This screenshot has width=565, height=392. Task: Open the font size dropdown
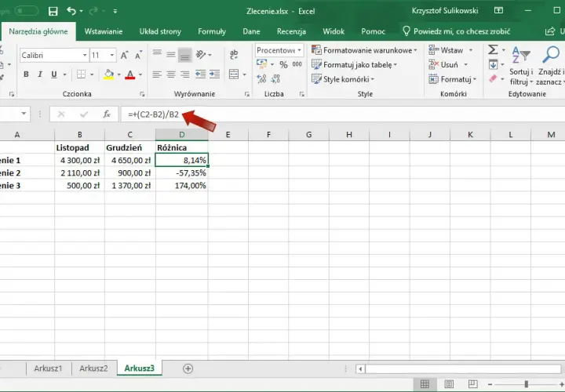click(112, 55)
